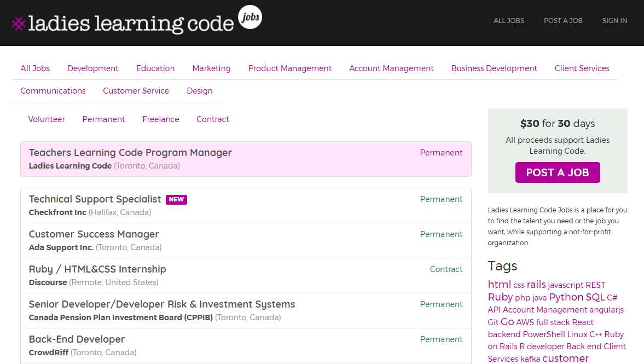The width and height of the screenshot is (644, 364).
Task: Select the html tag
Action: [499, 284]
